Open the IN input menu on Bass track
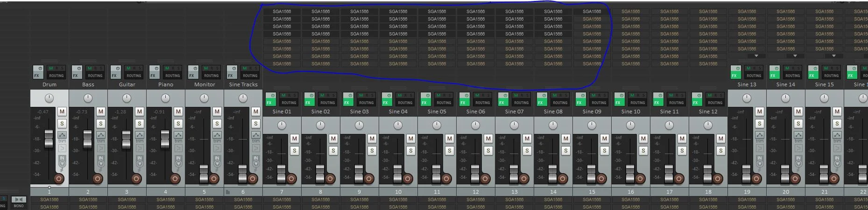Viewport: 868px width, 210px height. pos(101,161)
